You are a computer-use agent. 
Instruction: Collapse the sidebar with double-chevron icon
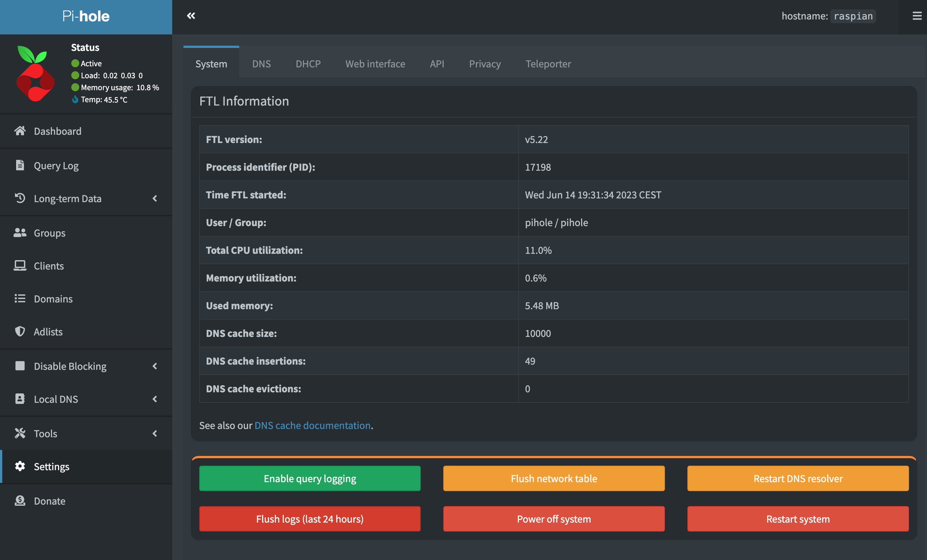(x=191, y=16)
